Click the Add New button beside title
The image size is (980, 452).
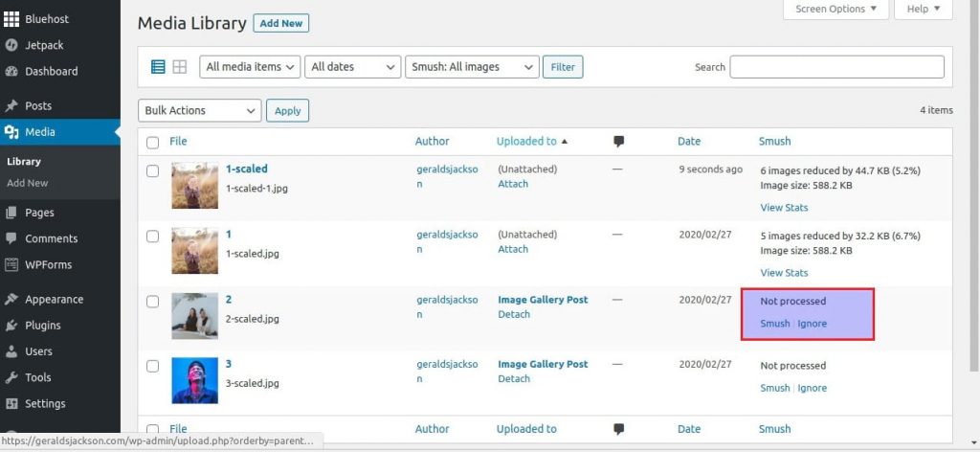point(281,23)
